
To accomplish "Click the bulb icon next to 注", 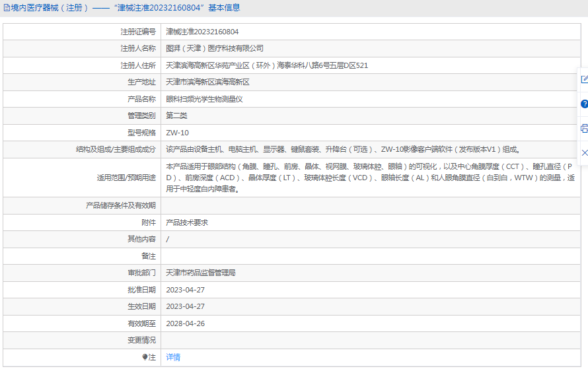I will [x=145, y=357].
